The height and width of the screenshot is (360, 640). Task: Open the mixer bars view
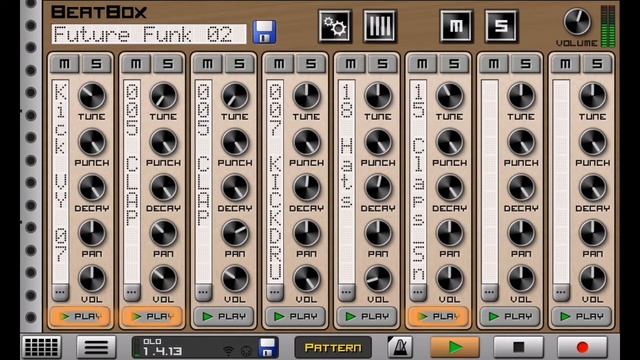tap(380, 27)
